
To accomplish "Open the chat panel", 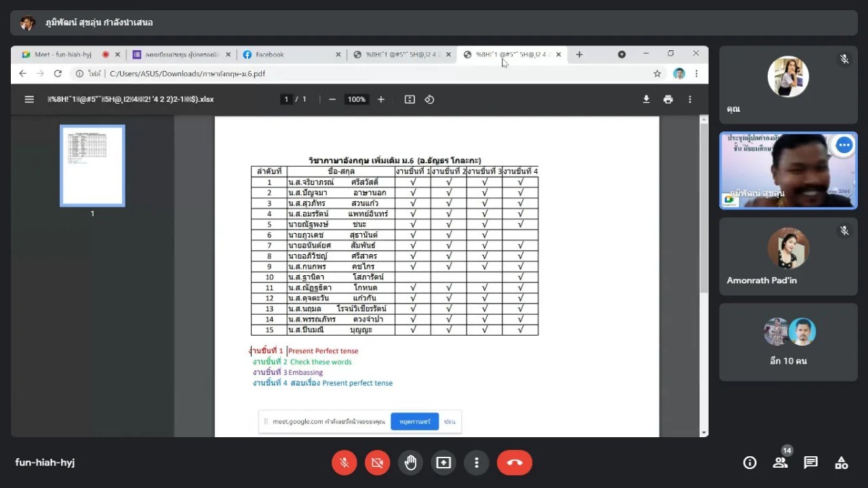I will [x=810, y=463].
